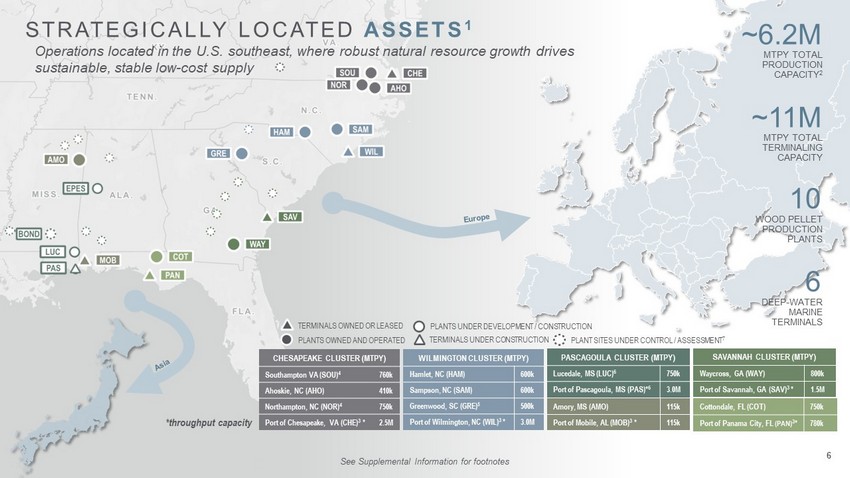This screenshot has height=478, width=850.
Task: Click the PAN terminal triangle marker
Action: (x=149, y=275)
